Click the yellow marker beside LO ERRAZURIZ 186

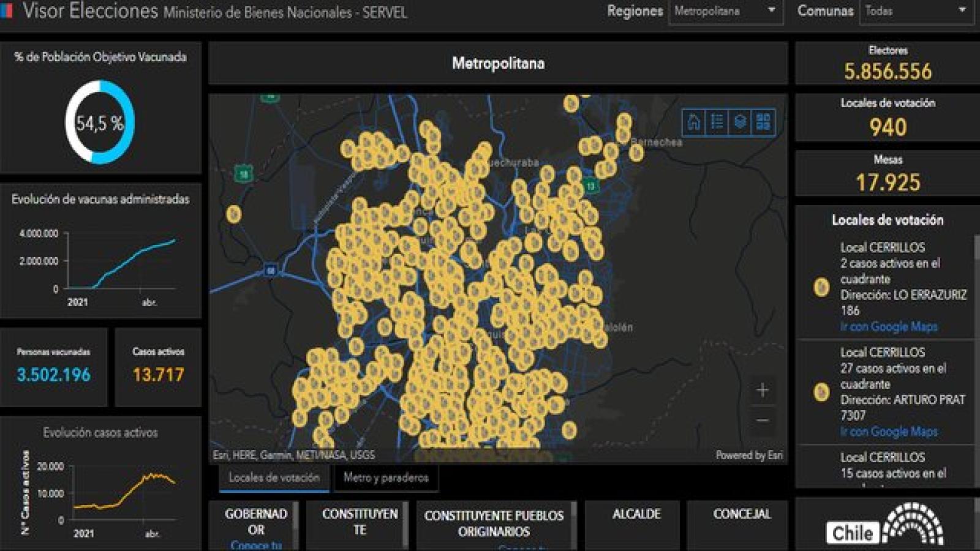pyautogui.click(x=821, y=287)
